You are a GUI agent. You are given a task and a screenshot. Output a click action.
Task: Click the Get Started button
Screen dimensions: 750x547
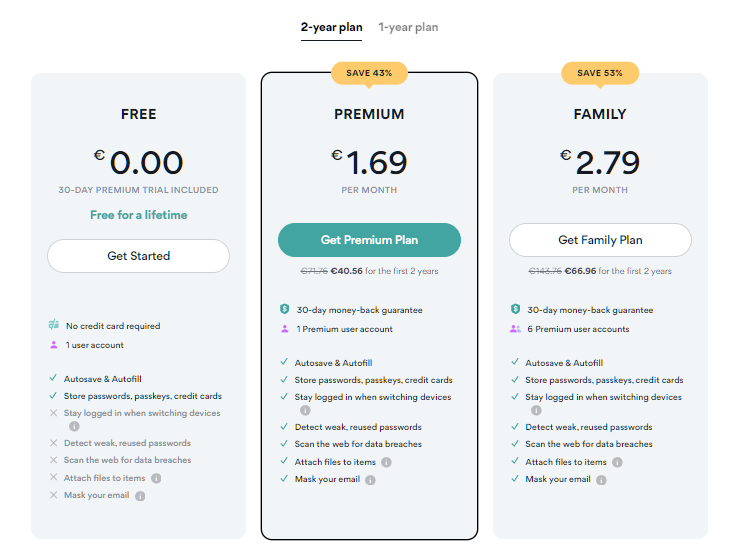[x=138, y=256]
